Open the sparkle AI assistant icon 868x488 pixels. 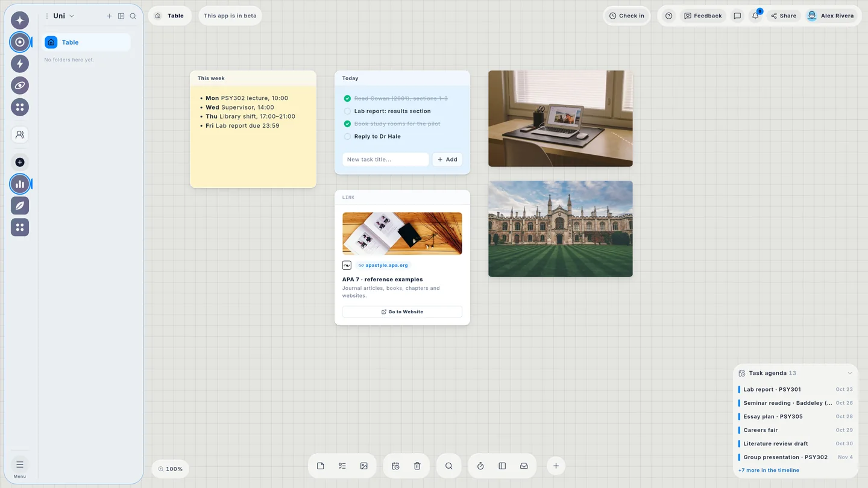(20, 20)
